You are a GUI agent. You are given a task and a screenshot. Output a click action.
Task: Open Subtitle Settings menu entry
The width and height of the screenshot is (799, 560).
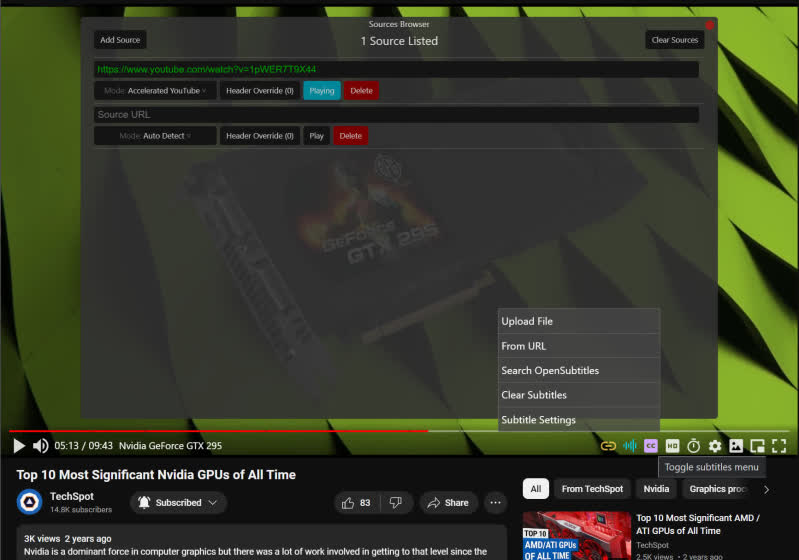(579, 419)
